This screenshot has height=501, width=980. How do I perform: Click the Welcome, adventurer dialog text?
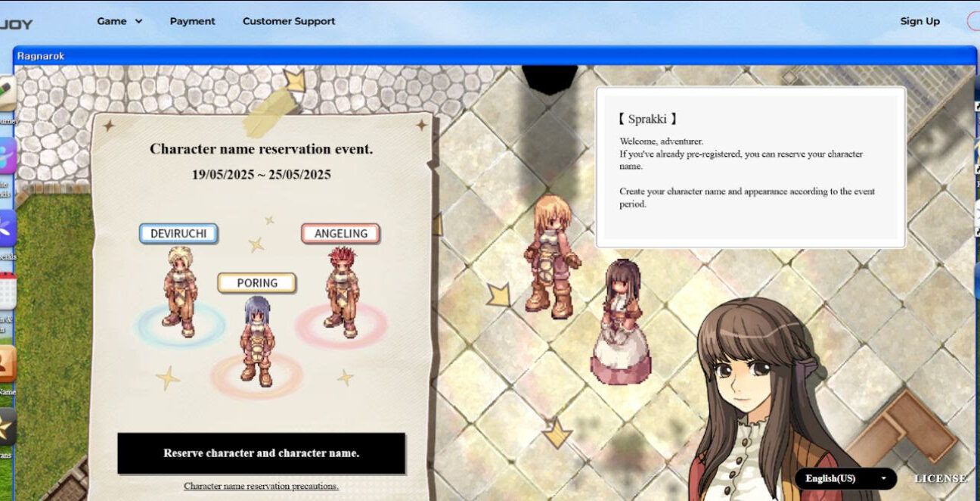tap(662, 142)
